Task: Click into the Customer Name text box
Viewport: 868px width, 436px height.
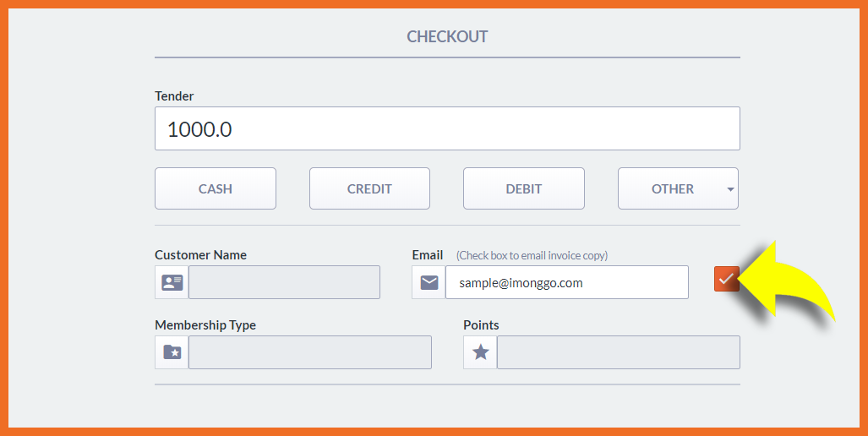Action: [284, 282]
